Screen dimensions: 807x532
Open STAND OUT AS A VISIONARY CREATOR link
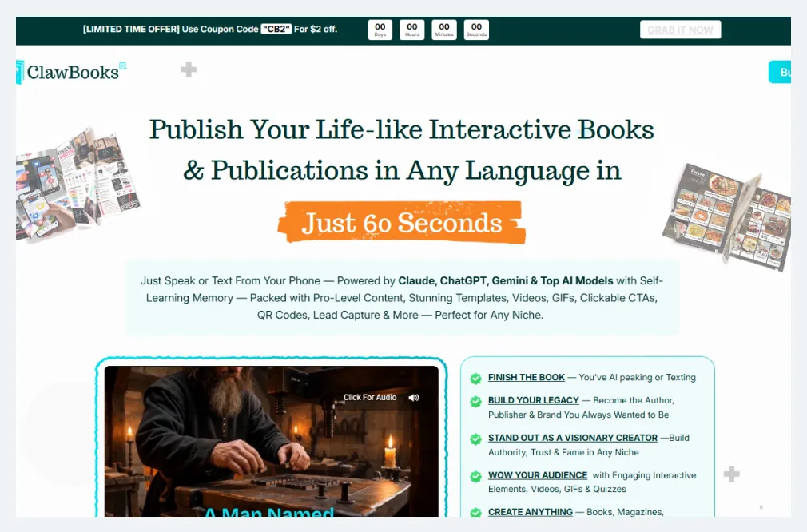[x=572, y=438]
